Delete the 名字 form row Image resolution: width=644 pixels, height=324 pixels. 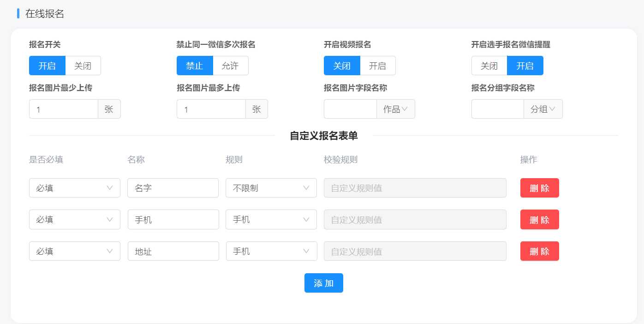[x=539, y=188]
